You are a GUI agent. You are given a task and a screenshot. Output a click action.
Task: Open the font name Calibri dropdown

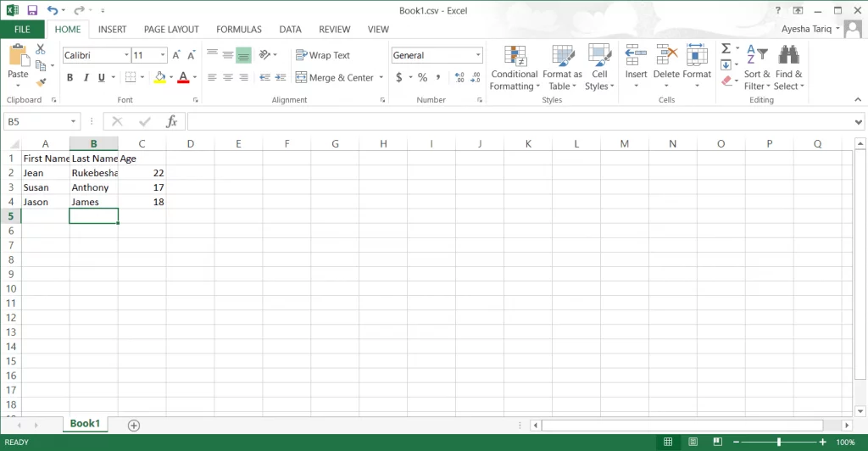point(126,55)
